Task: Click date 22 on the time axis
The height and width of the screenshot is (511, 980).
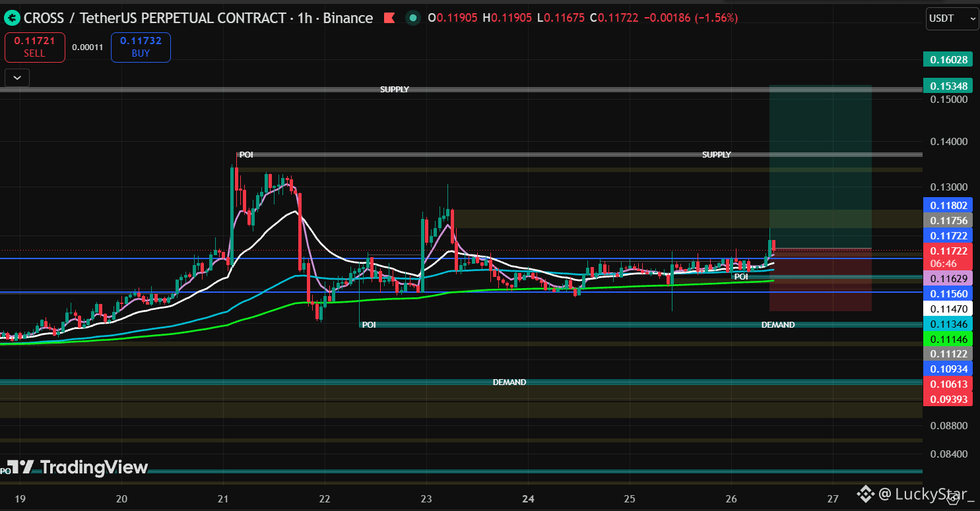Action: pos(325,498)
